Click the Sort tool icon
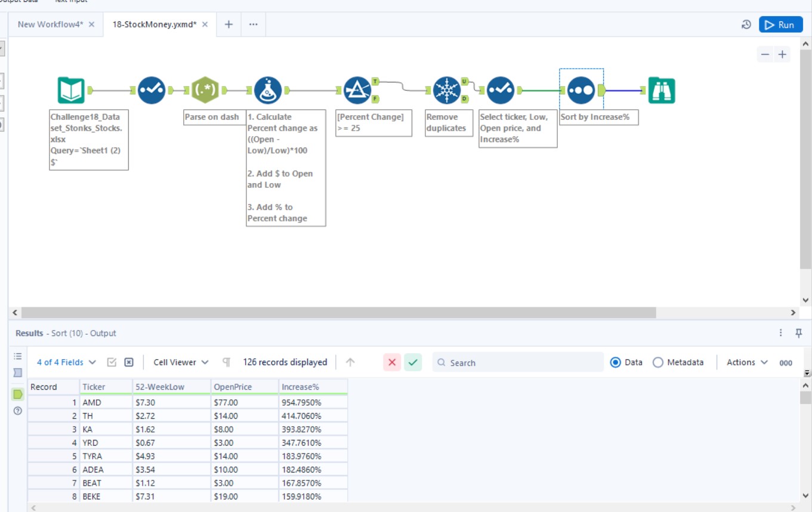 pyautogui.click(x=581, y=91)
